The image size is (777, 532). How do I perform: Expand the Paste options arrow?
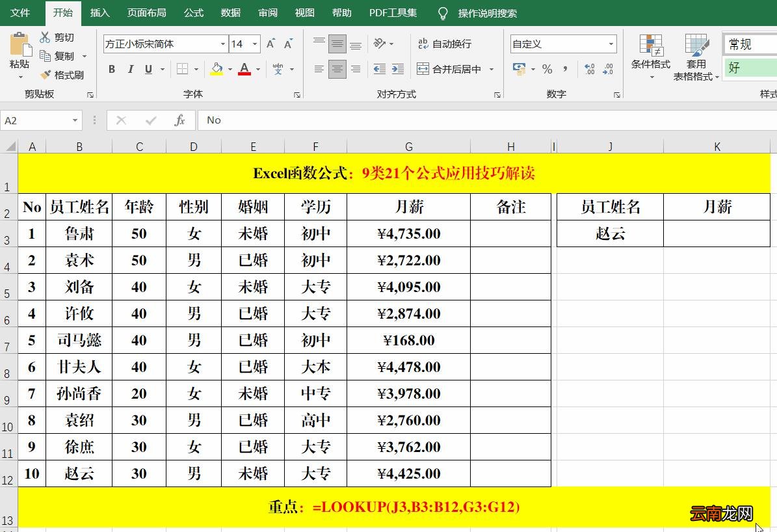pos(20,77)
